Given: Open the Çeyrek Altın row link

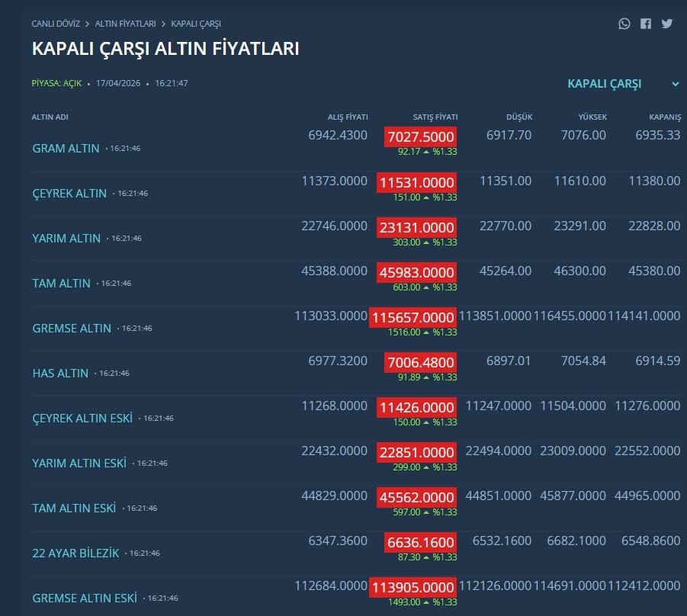Looking at the screenshot, I should (69, 194).
